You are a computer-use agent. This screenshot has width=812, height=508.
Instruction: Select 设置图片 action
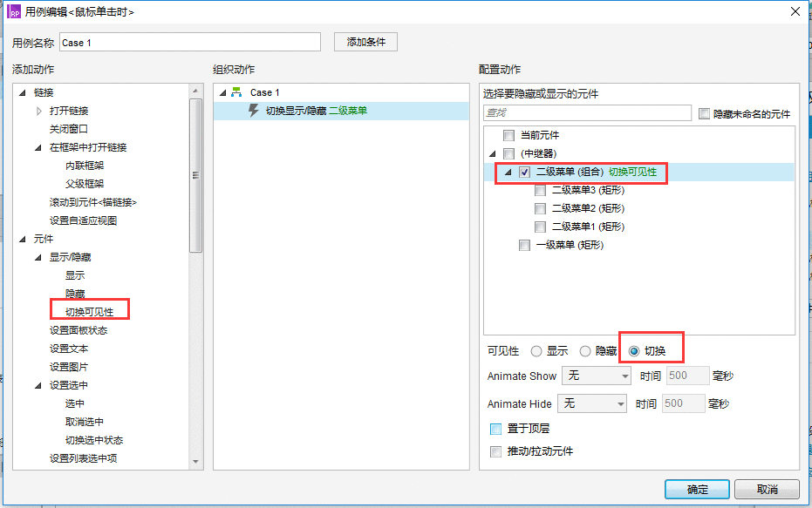coord(69,367)
